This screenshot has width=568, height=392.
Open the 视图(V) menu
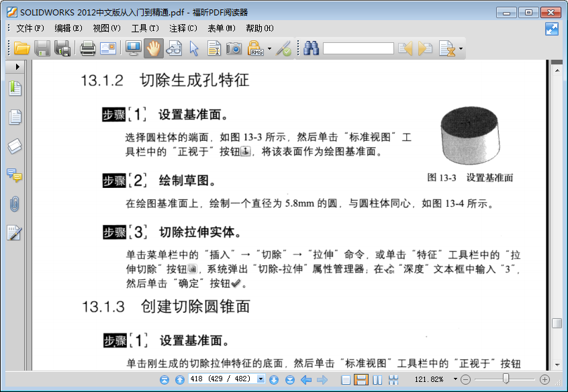tap(107, 28)
